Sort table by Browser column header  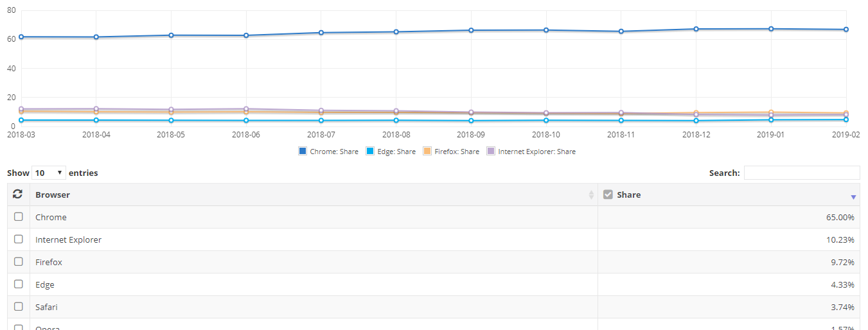(x=53, y=195)
